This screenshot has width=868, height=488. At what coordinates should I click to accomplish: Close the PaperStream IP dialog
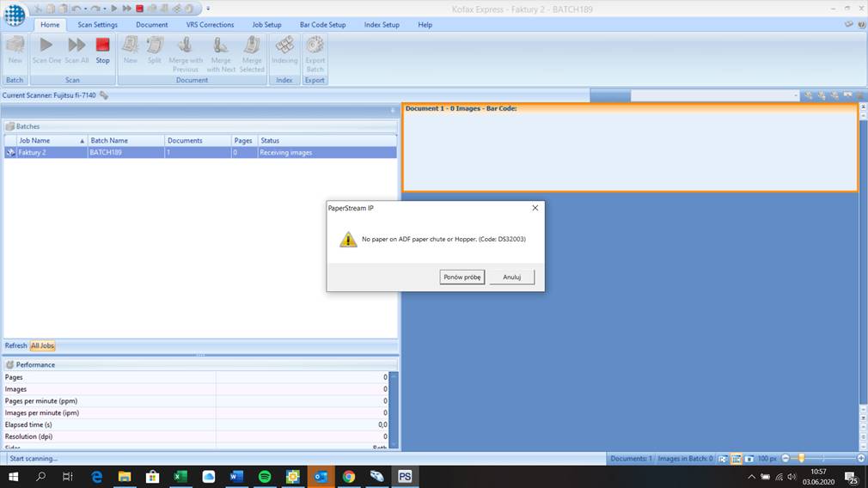535,208
